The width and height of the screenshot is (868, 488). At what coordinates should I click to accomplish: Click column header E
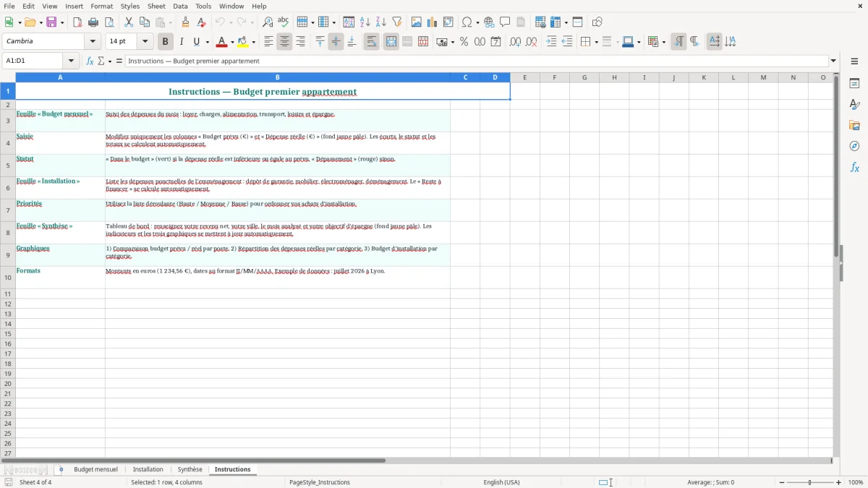point(525,77)
